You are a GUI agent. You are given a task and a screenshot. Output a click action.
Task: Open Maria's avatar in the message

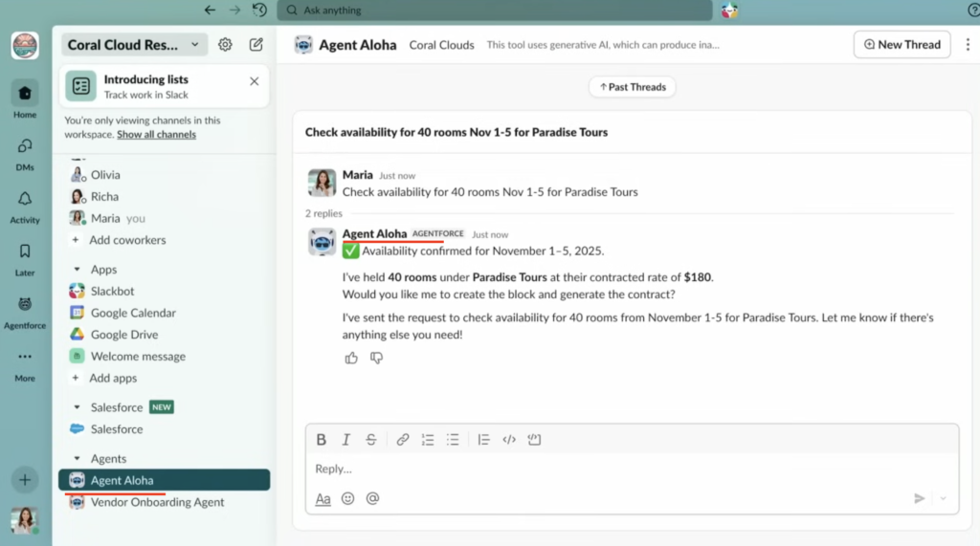coord(322,183)
